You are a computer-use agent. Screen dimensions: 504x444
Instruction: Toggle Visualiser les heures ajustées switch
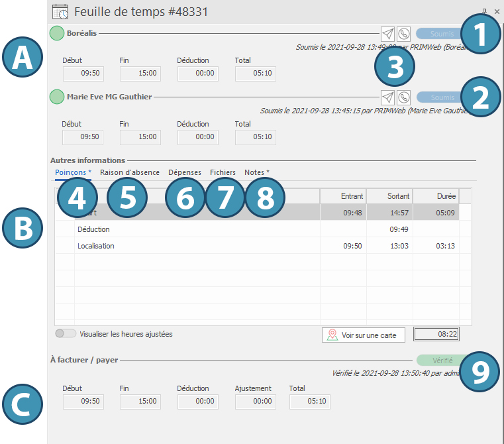click(66, 334)
